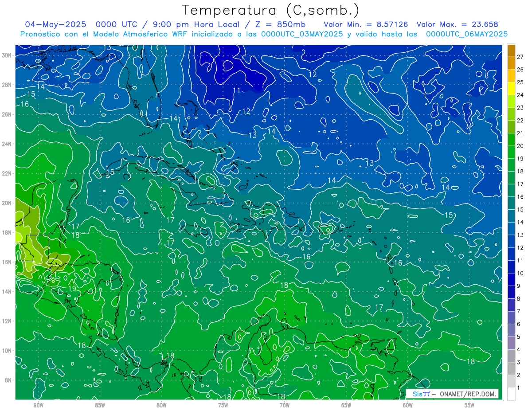Click longitude axis label "90W"
This screenshot has height=411, width=532.
coord(38,405)
